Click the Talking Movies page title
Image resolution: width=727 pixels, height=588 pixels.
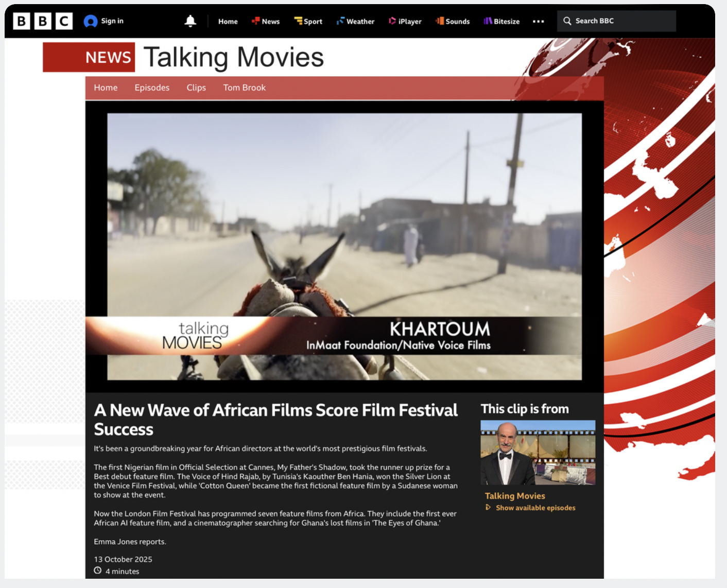pyautogui.click(x=234, y=57)
